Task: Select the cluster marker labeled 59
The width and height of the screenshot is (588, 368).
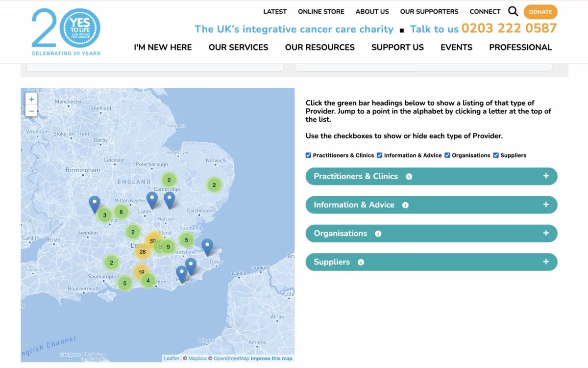Action: (153, 241)
